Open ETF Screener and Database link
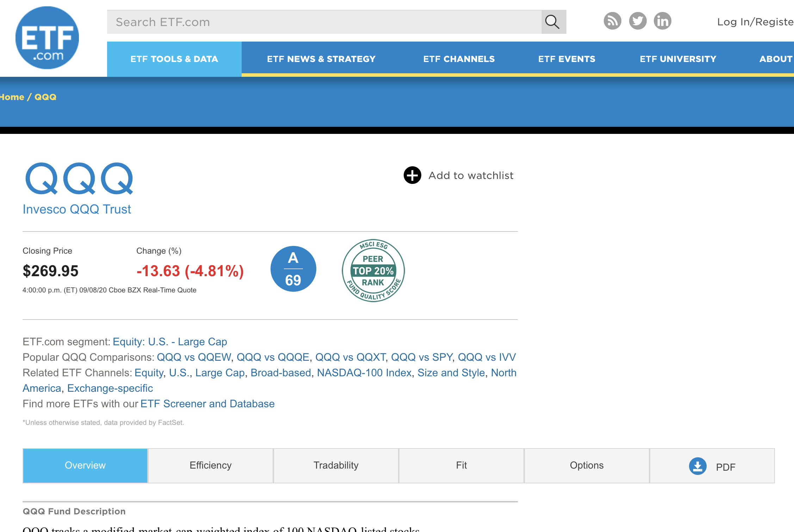794x532 pixels. click(207, 404)
